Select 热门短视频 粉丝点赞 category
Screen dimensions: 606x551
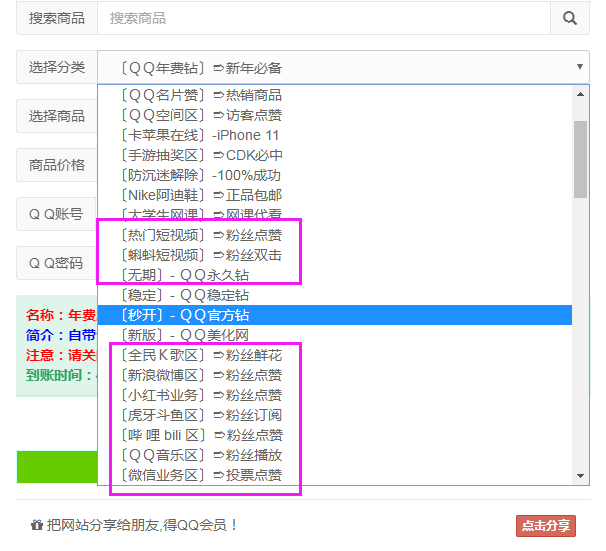pyautogui.click(x=200, y=235)
